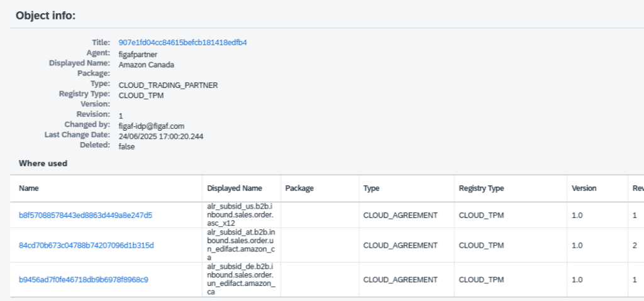This screenshot has width=644, height=301.
Task: Click displayed name alr_subsid_us.b2b.inbound.sales.order.asc_x12
Action: tap(241, 215)
